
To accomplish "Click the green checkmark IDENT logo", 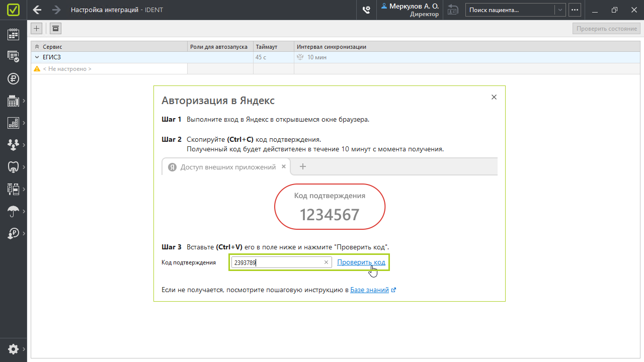I will click(14, 10).
